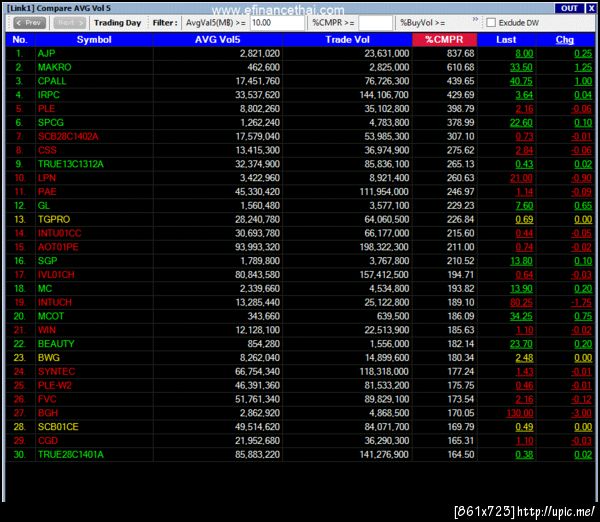Viewport: 600px width, 522px height.
Task: Click IRPC trade volume 144,106,700
Action: coord(384,95)
